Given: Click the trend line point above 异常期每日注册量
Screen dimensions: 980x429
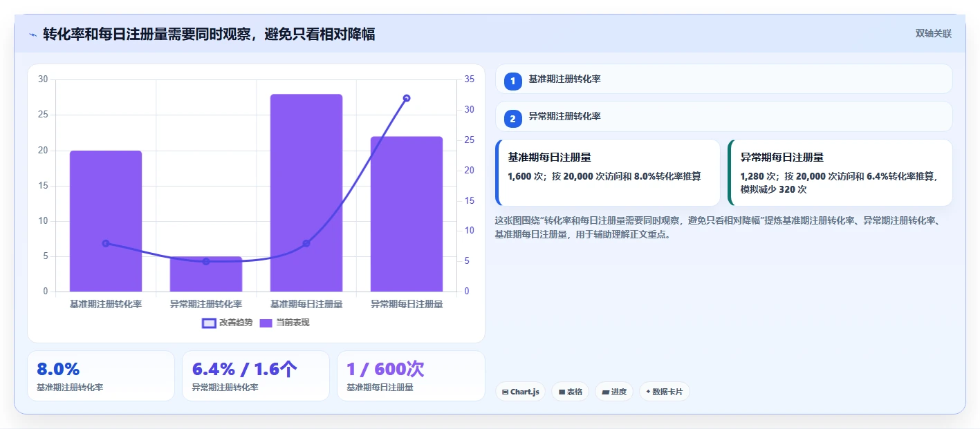Looking at the screenshot, I should tap(407, 98).
